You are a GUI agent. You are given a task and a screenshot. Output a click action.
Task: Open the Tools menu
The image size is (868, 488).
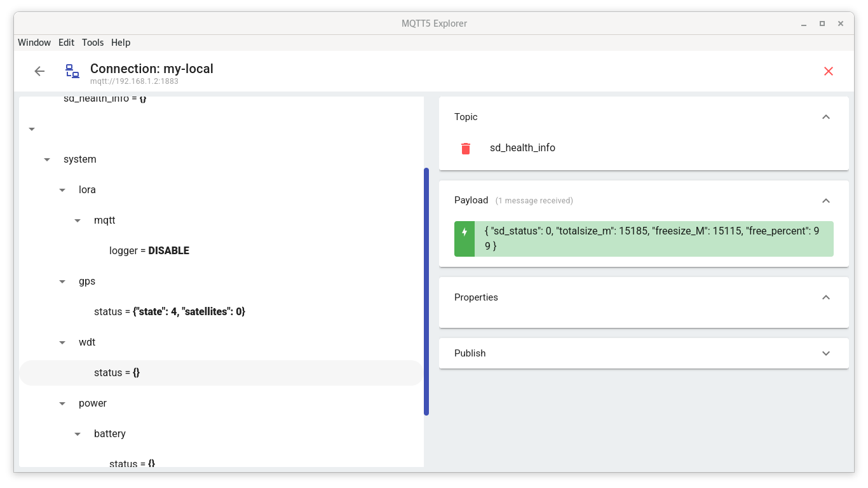click(93, 43)
